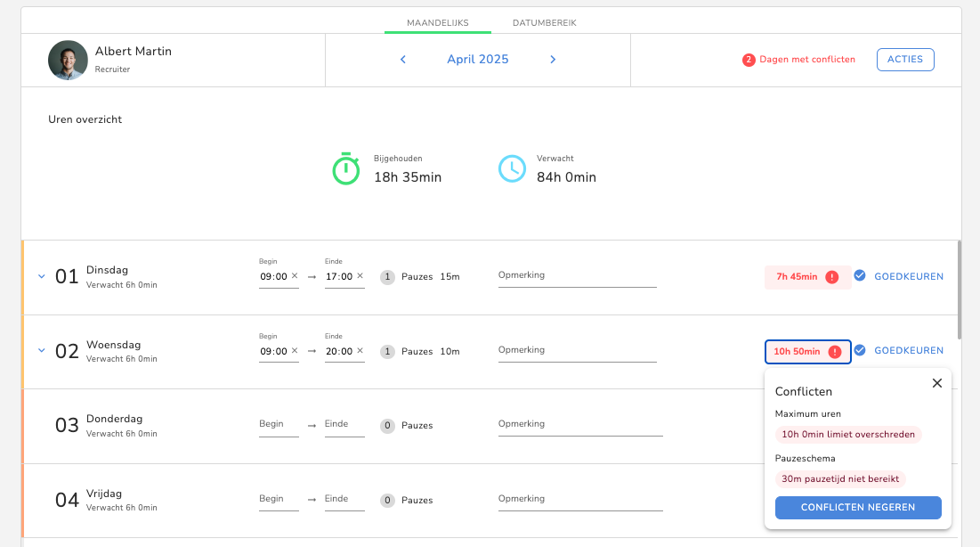Click the Opmerking field on Vrijdag
This screenshot has width=980, height=547.
pyautogui.click(x=580, y=500)
